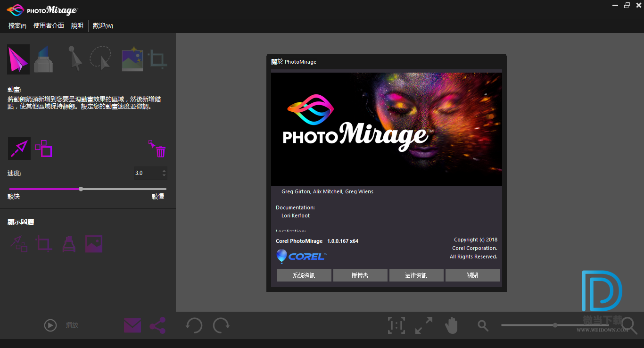Close the About dialog with 關閉
The image size is (644, 348).
click(x=472, y=275)
